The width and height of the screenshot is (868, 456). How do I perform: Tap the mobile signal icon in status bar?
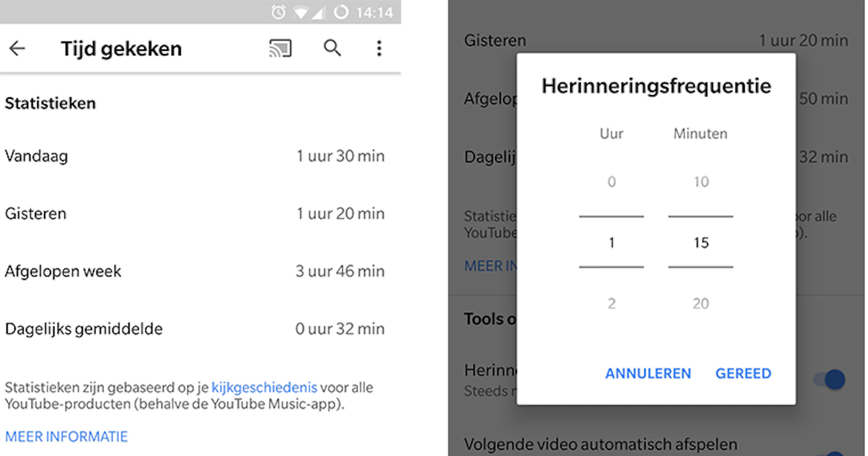[319, 13]
